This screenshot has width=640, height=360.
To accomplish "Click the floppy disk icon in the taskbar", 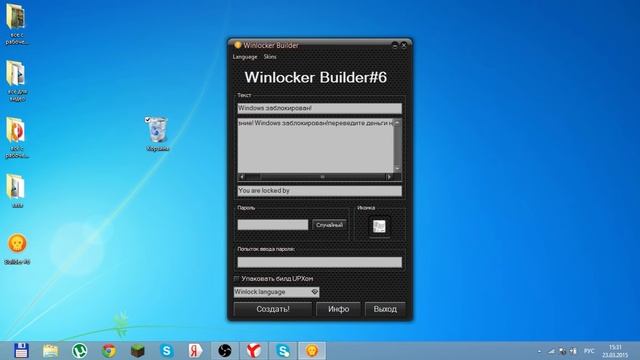I will [21, 351].
